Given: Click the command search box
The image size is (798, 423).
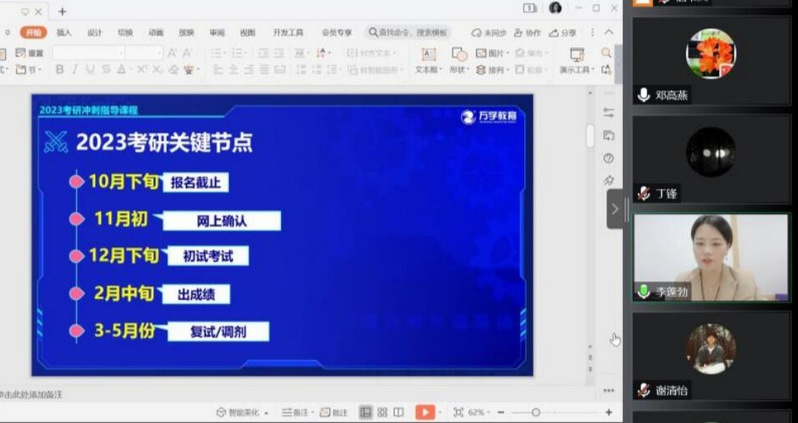Looking at the screenshot, I should click(x=412, y=32).
